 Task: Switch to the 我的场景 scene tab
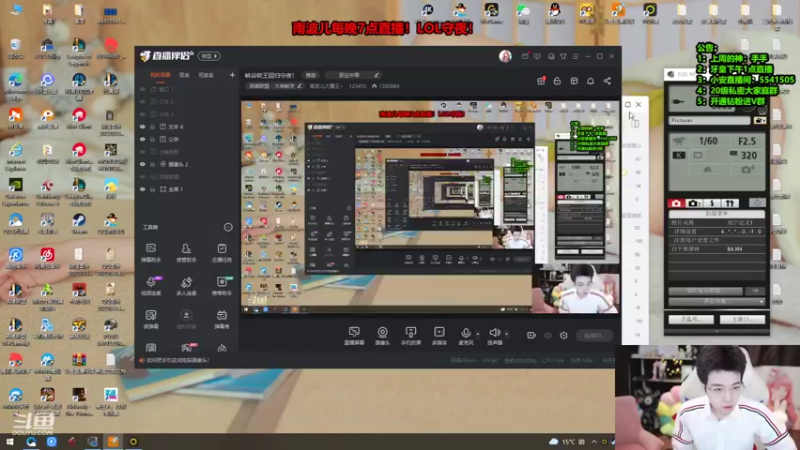pyautogui.click(x=160, y=75)
